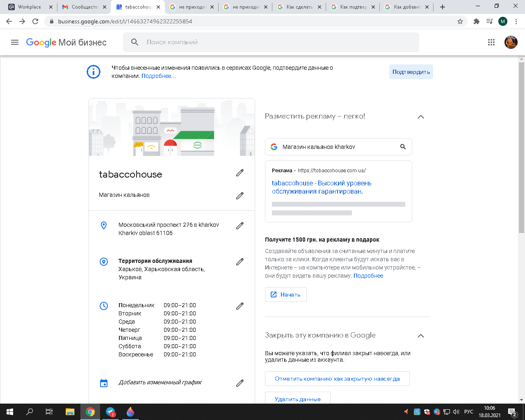Open a new browser tab
This screenshot has width=525, height=420.
click(443, 7)
